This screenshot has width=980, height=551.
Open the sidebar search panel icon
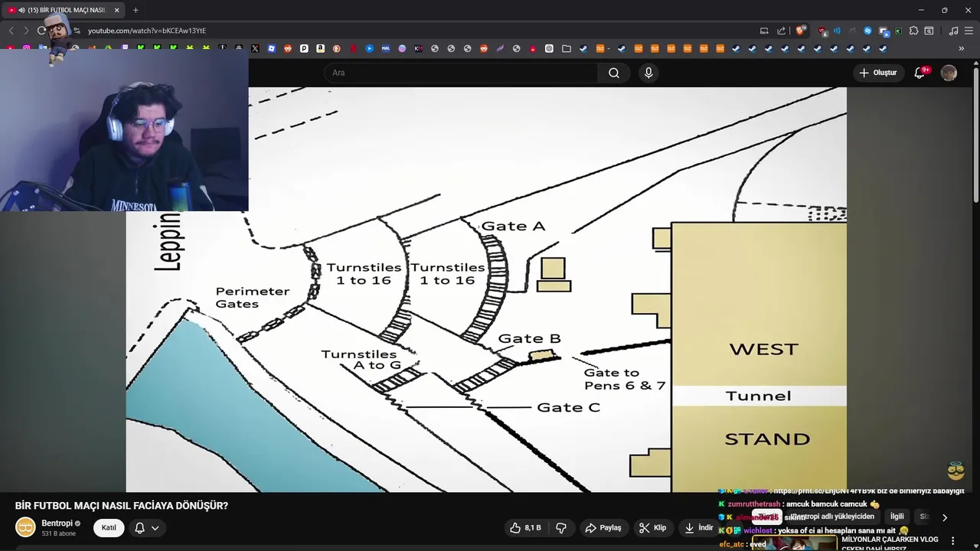click(929, 31)
